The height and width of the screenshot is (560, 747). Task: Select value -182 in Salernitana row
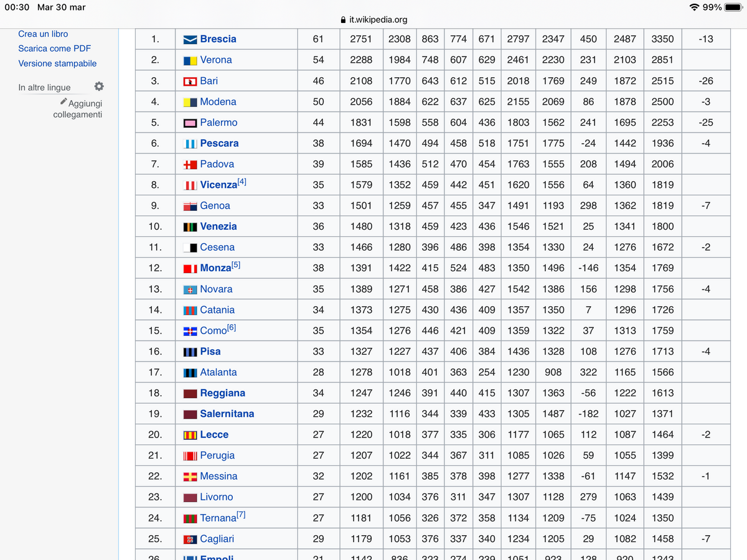(x=588, y=414)
